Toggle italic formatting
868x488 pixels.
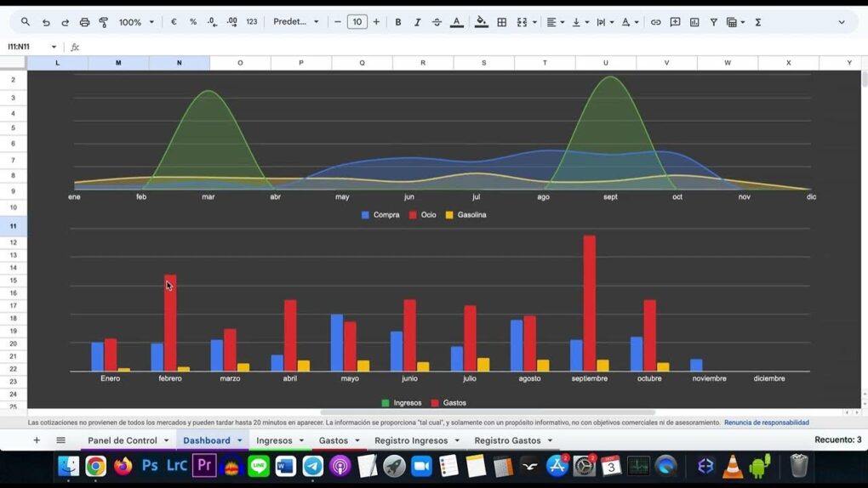pyautogui.click(x=417, y=22)
